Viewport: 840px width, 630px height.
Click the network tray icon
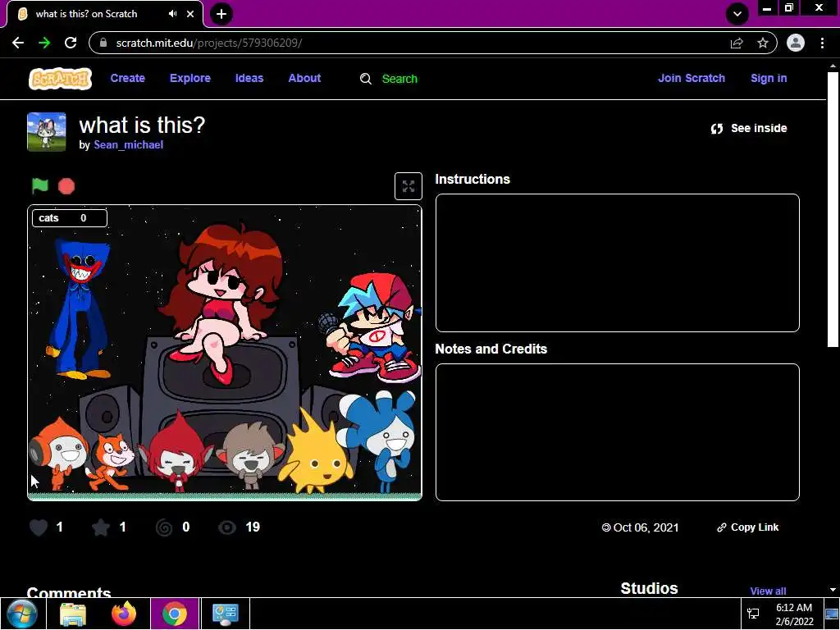pos(753,614)
